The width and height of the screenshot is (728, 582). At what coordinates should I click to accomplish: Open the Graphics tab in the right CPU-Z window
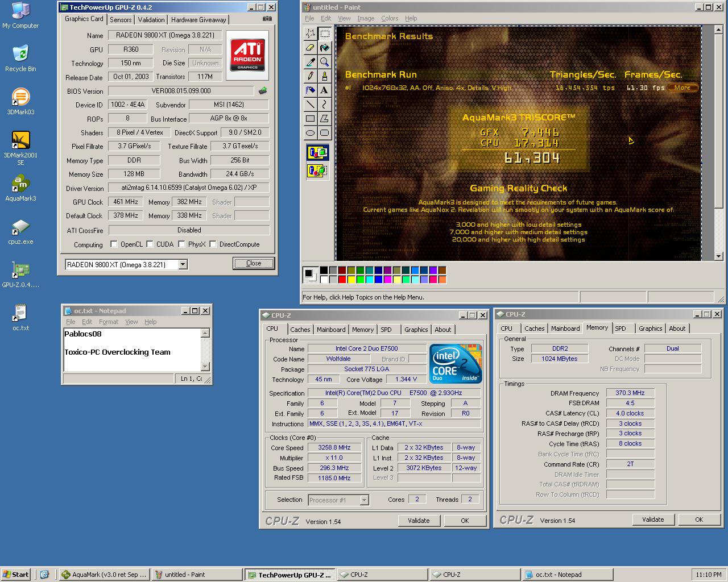(x=650, y=329)
